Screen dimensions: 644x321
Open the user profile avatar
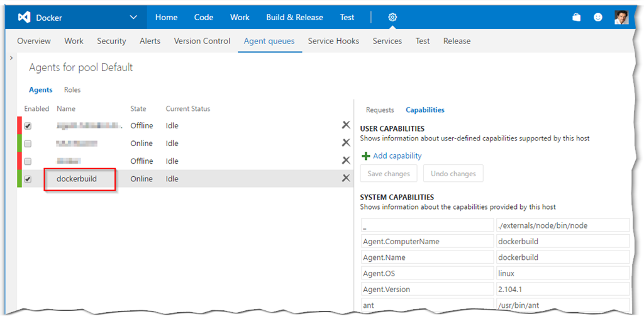(x=621, y=17)
